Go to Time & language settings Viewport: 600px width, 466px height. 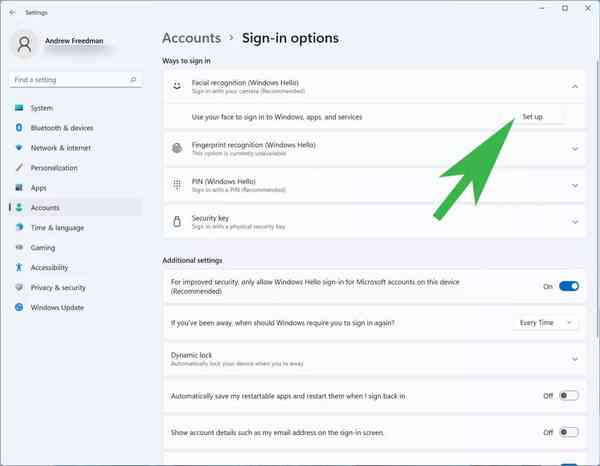pos(57,228)
